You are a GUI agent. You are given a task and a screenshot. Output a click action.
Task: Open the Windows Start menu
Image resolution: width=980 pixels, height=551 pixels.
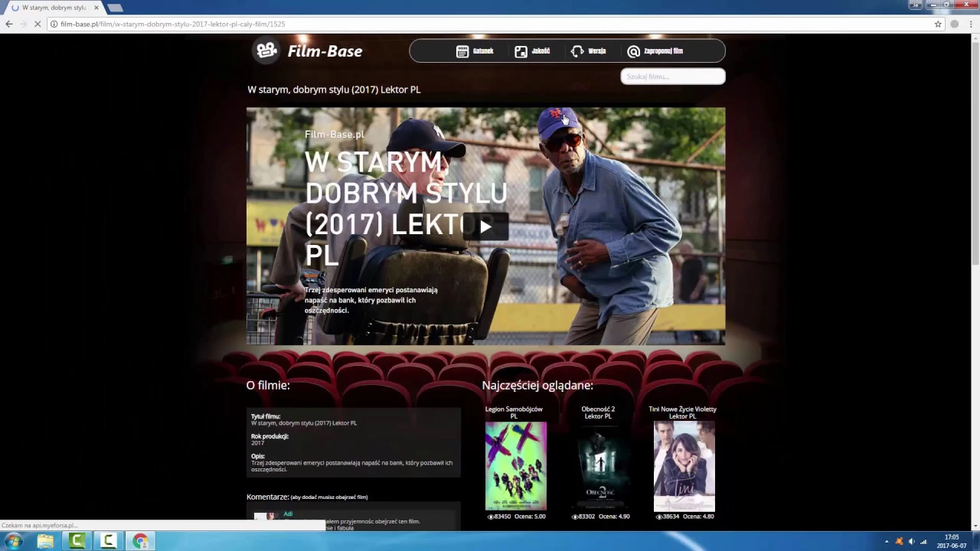click(13, 541)
